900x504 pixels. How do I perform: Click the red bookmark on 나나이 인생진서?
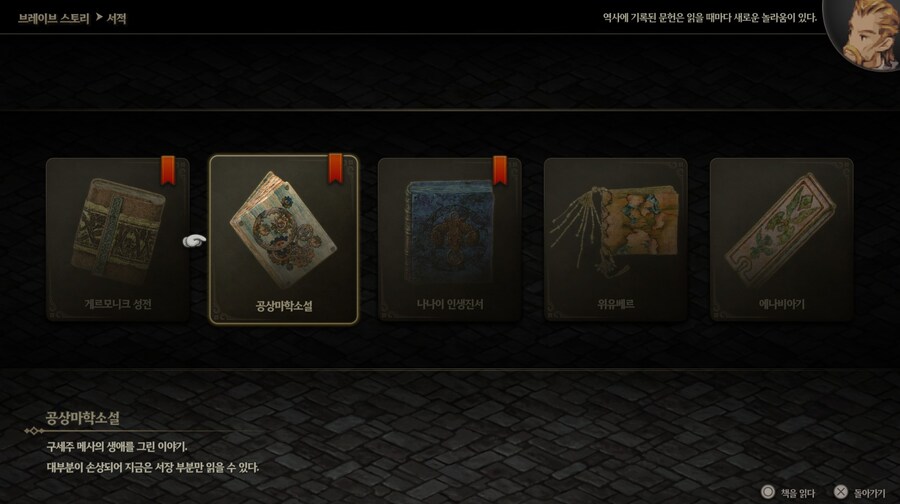[500, 170]
